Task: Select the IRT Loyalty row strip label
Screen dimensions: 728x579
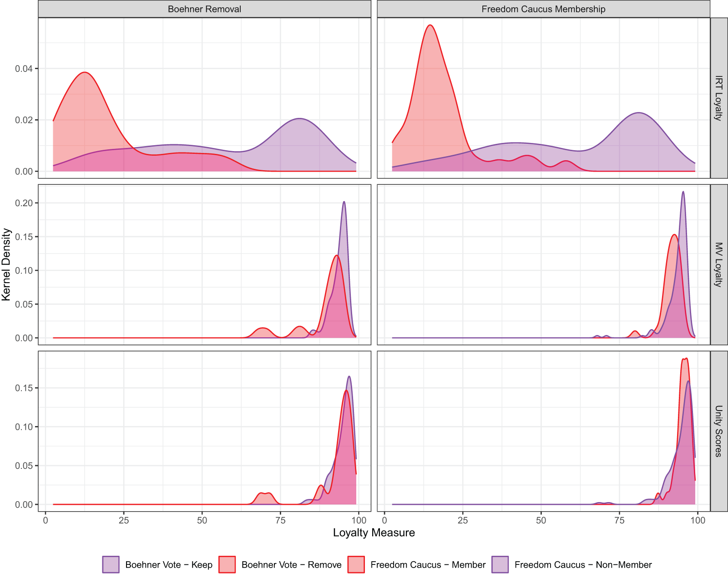Action: [718, 98]
